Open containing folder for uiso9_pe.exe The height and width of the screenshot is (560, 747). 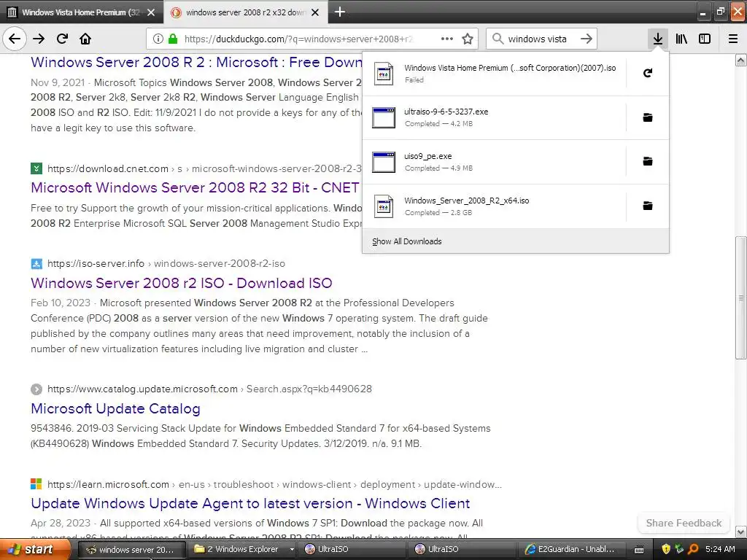pyautogui.click(x=648, y=161)
